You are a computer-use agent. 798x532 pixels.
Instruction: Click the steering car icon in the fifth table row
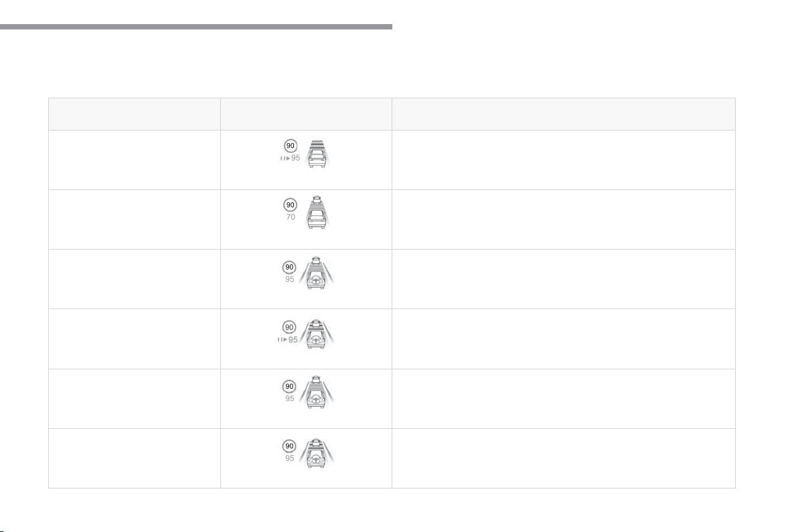[317, 392]
